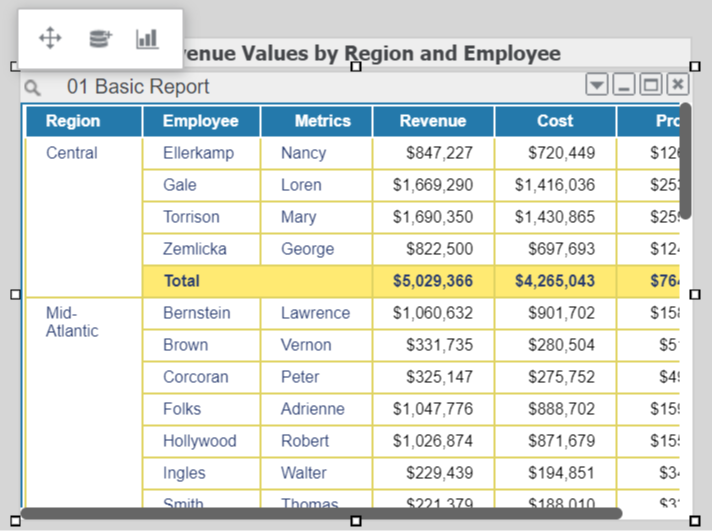Click the Cost column header
Image resolution: width=712 pixels, height=531 pixels.
coord(555,121)
